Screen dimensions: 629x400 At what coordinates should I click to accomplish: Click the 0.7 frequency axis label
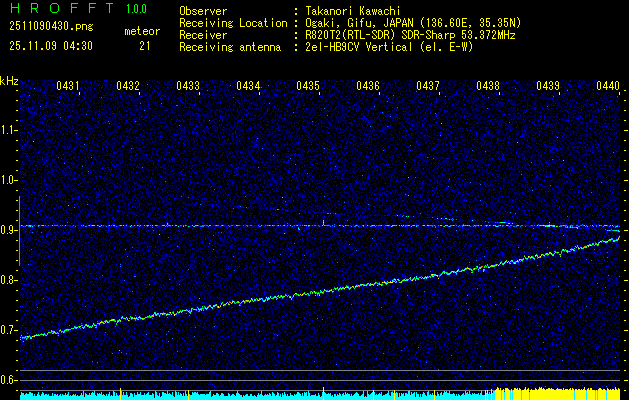pyautogui.click(x=9, y=329)
